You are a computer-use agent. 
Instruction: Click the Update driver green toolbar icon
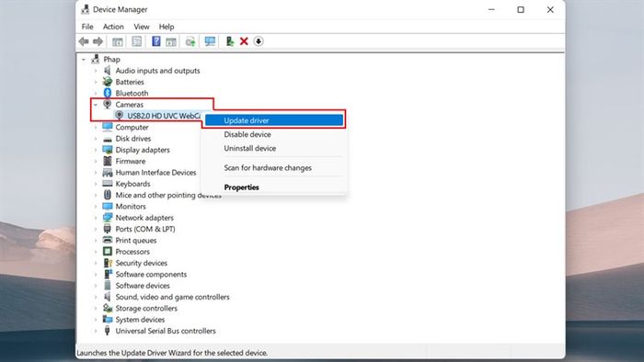pos(230,41)
